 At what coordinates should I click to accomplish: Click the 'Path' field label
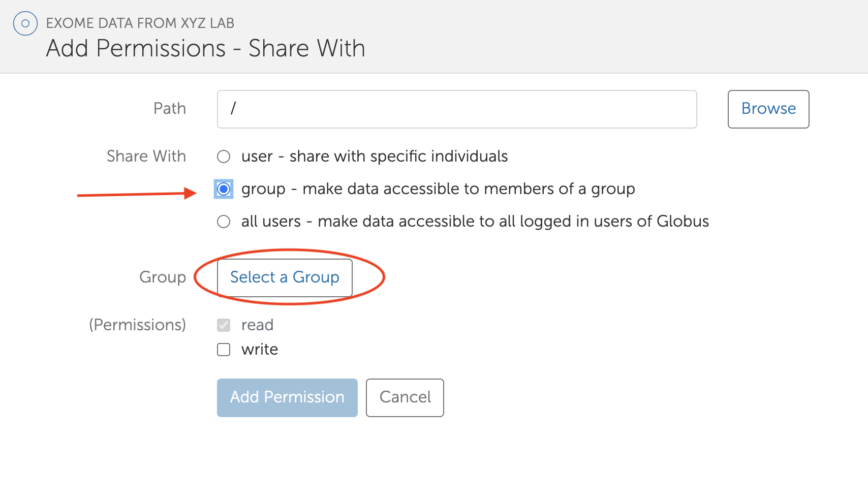(x=170, y=109)
